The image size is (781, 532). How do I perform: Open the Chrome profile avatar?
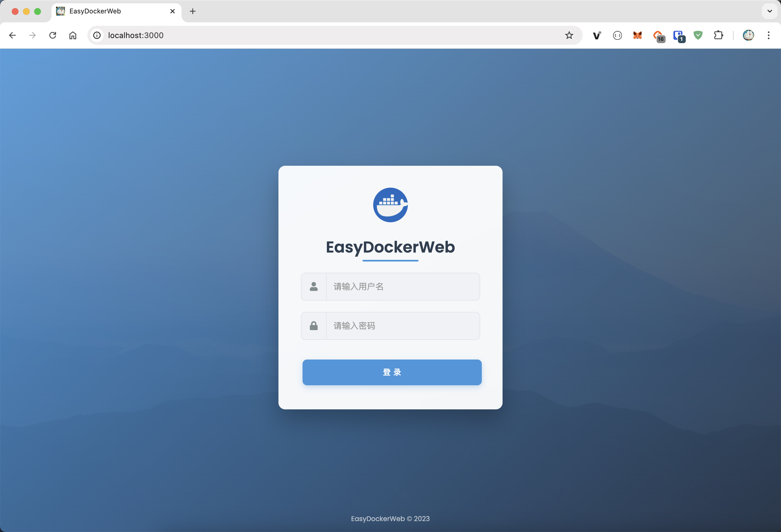(748, 35)
